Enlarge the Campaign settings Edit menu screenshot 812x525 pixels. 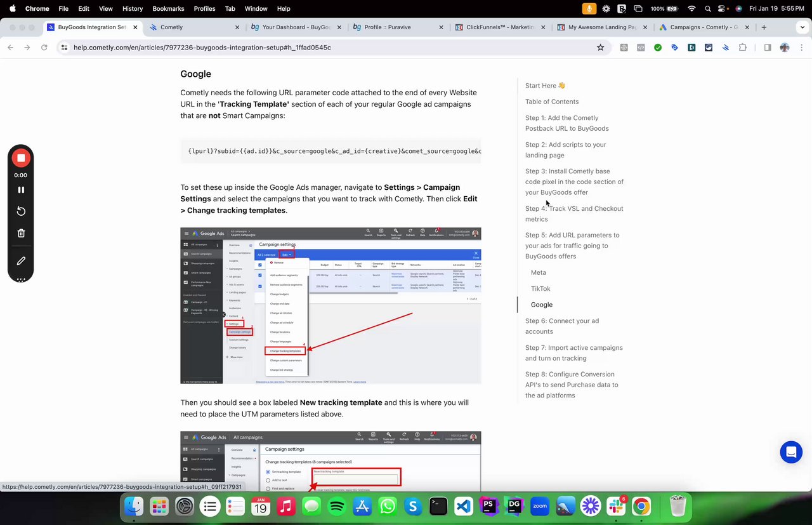(x=331, y=305)
